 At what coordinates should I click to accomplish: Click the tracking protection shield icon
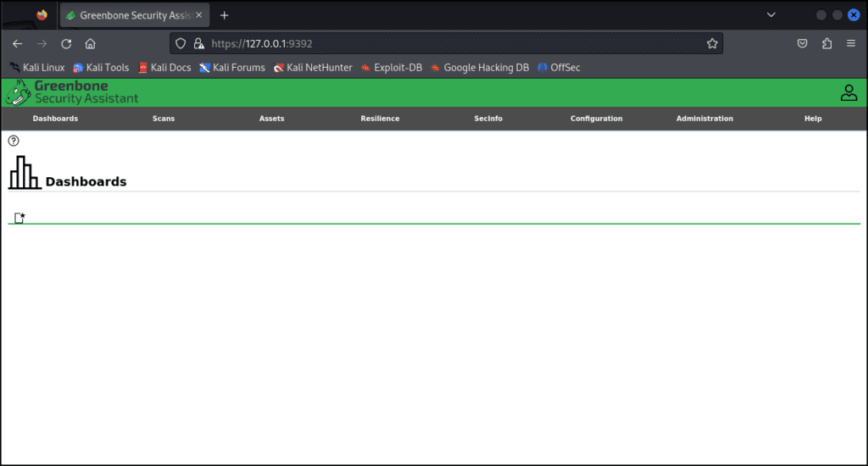point(181,43)
